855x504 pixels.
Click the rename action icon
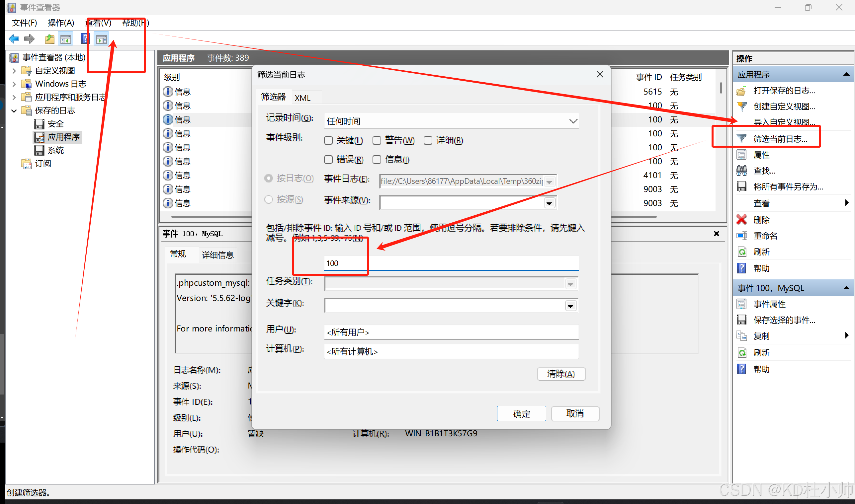(741, 236)
